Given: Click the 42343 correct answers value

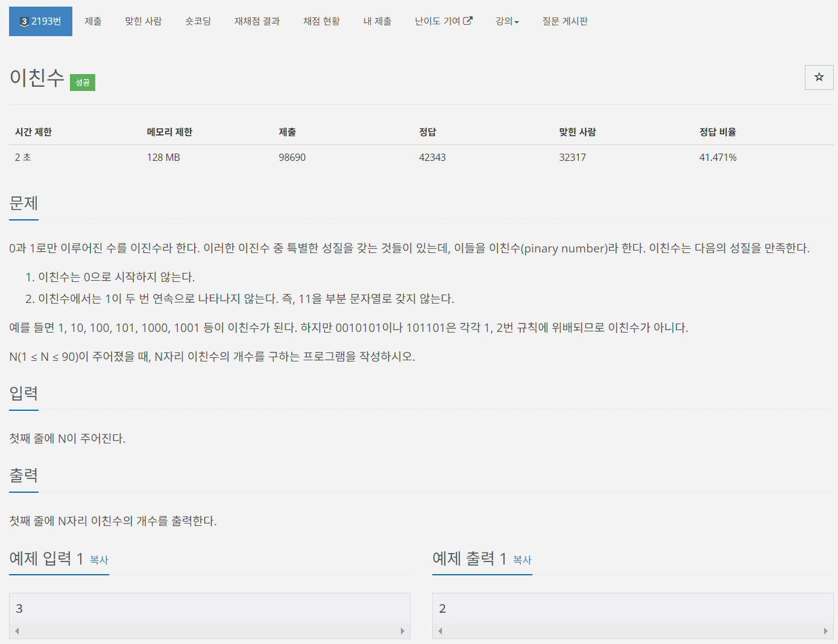Looking at the screenshot, I should coord(432,157).
